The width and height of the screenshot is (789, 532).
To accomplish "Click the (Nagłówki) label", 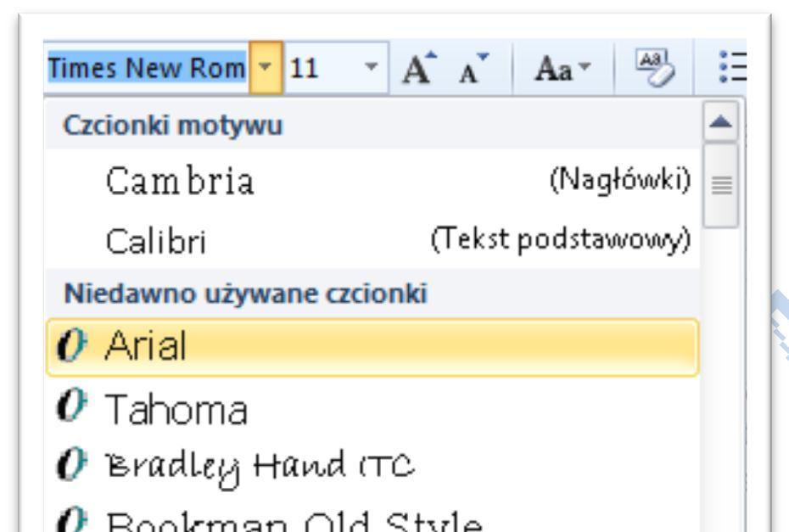I will pos(620,180).
